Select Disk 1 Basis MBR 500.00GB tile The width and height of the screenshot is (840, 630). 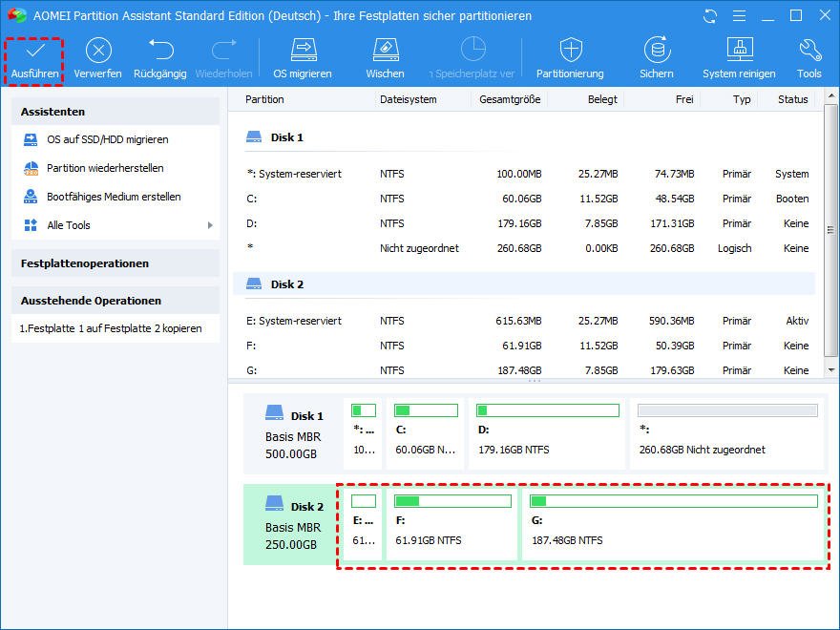(292, 434)
